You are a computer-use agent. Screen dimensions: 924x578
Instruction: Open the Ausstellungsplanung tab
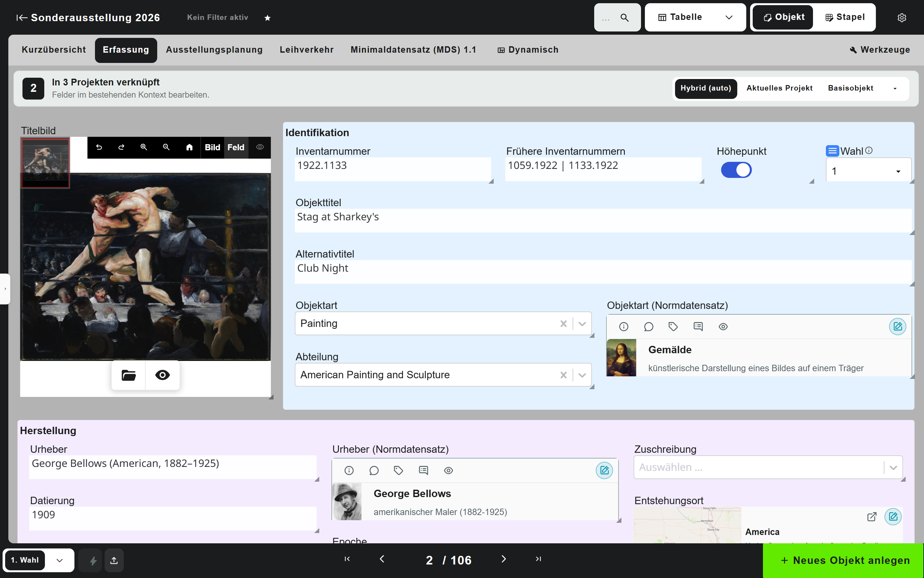pos(214,50)
